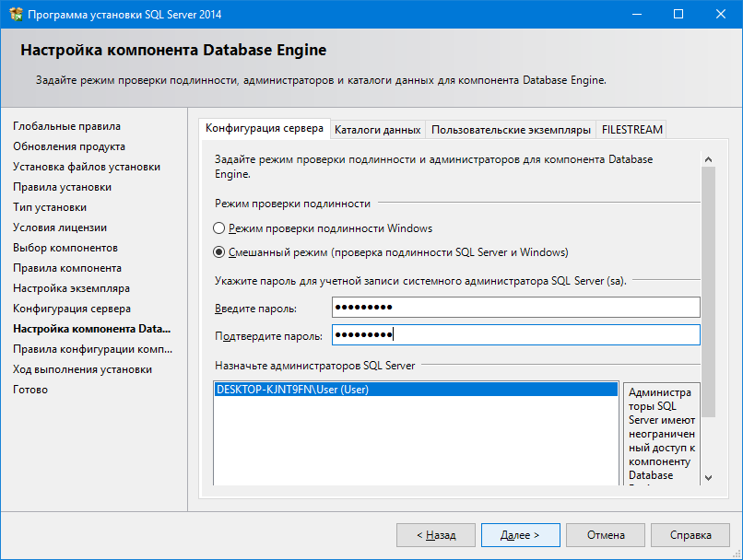Click the Подтвердите пароль input field
This screenshot has height=560, width=743.
tap(514, 334)
